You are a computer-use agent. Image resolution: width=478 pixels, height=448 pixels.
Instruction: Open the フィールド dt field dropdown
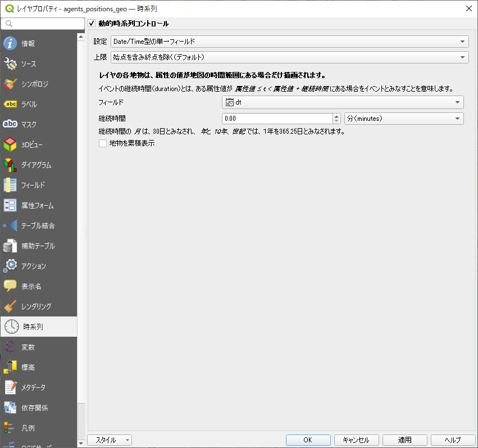click(x=343, y=102)
